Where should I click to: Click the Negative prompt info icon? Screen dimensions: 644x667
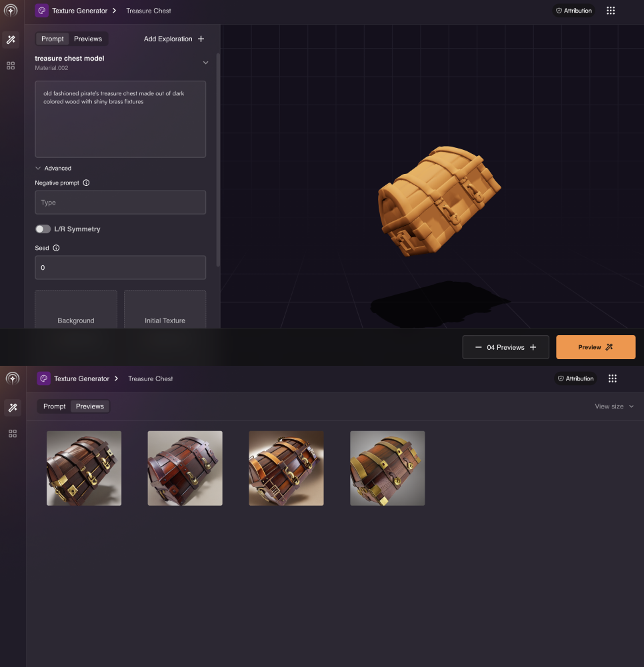click(x=87, y=183)
